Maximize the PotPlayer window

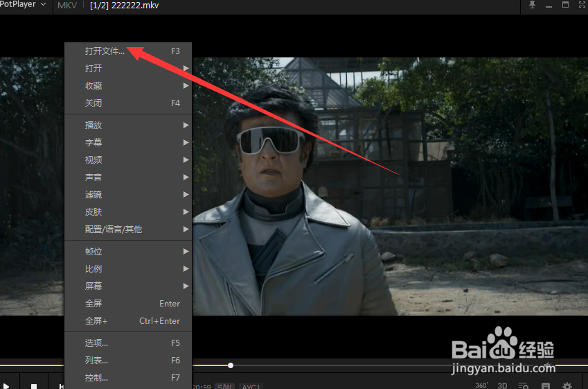point(566,4)
